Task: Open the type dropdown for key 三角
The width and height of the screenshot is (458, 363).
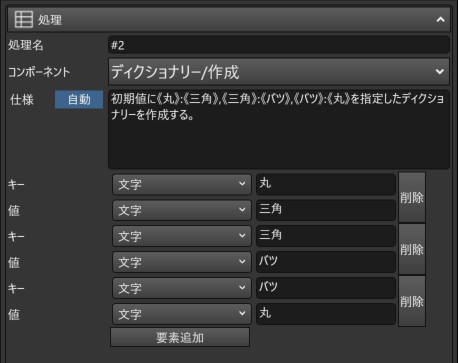Action: pos(182,236)
